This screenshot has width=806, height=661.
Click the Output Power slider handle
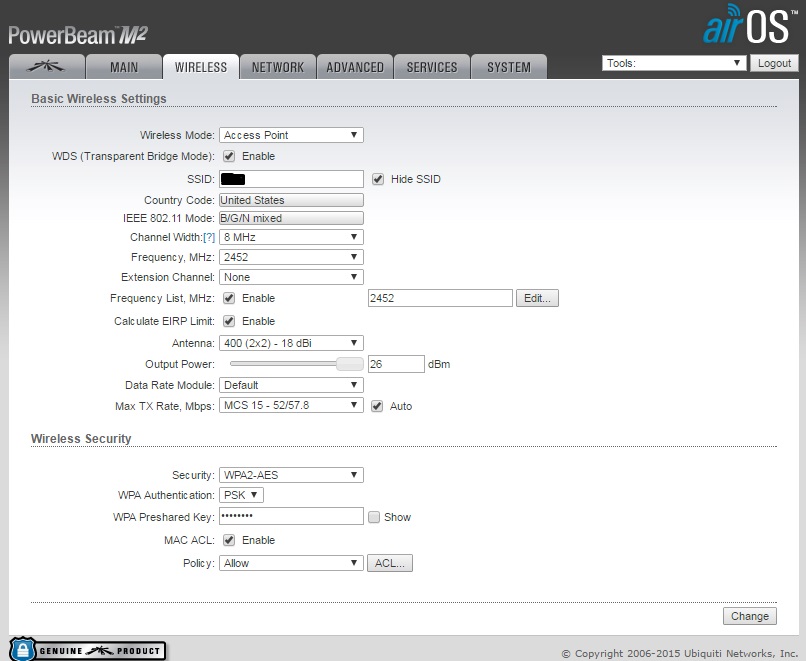click(x=350, y=364)
